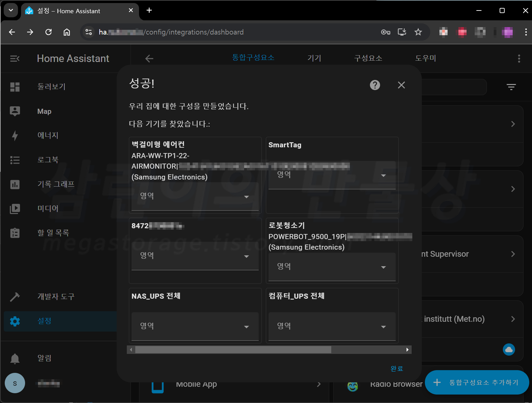Open 영역 dropdown for SmartTag
532x403 pixels.
click(332, 175)
